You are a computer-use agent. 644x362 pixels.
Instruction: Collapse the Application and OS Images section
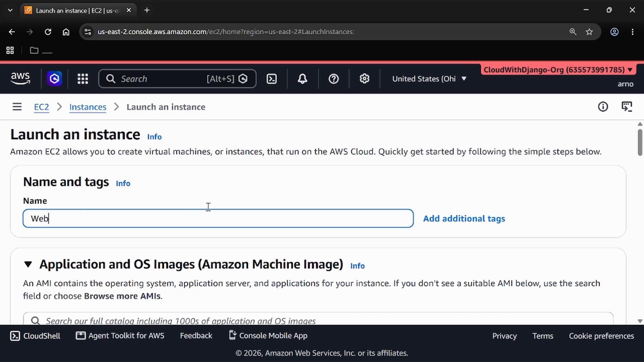pos(28,264)
